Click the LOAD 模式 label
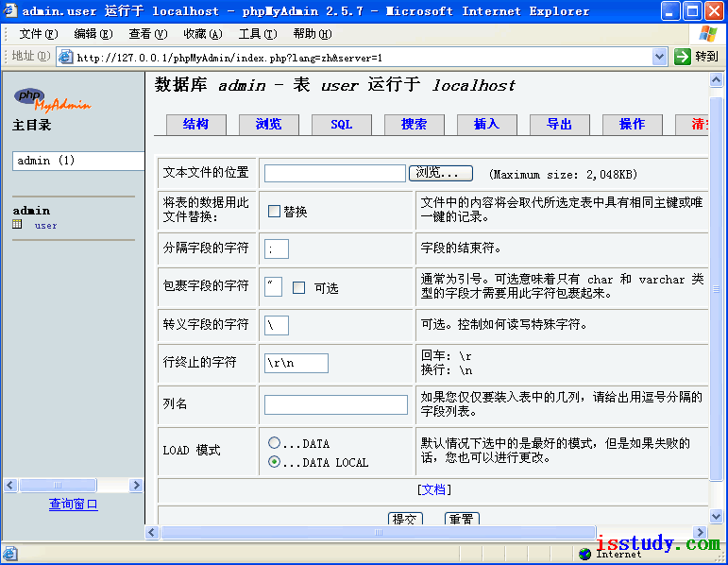This screenshot has width=728, height=565. (192, 451)
